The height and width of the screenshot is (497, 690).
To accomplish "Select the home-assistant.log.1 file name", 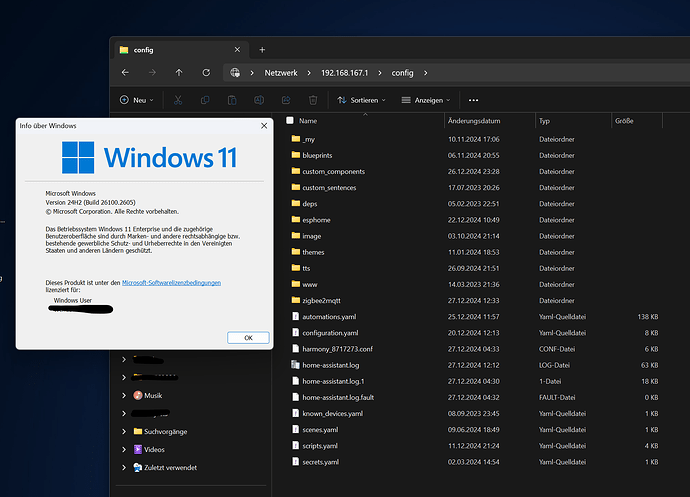I will pyautogui.click(x=333, y=381).
